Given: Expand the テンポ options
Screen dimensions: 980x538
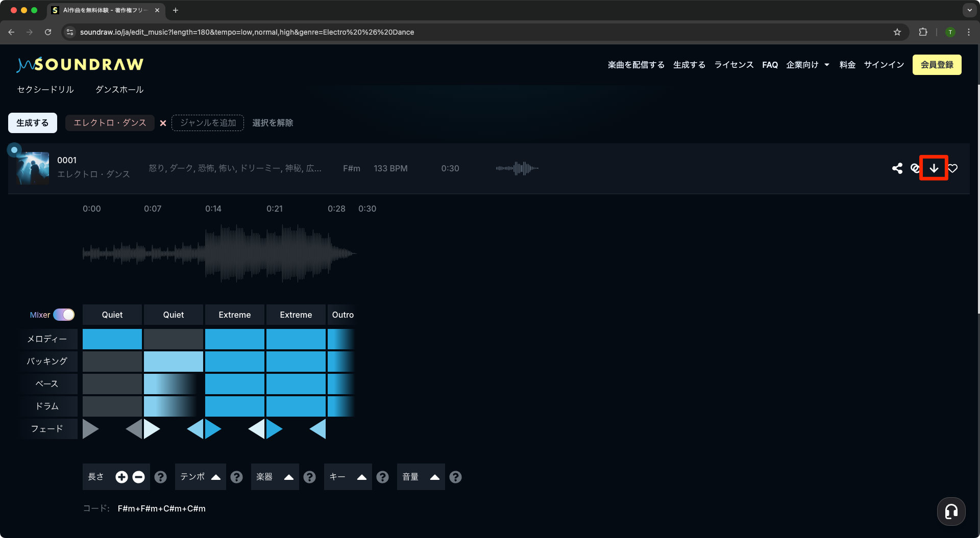Looking at the screenshot, I should point(215,477).
